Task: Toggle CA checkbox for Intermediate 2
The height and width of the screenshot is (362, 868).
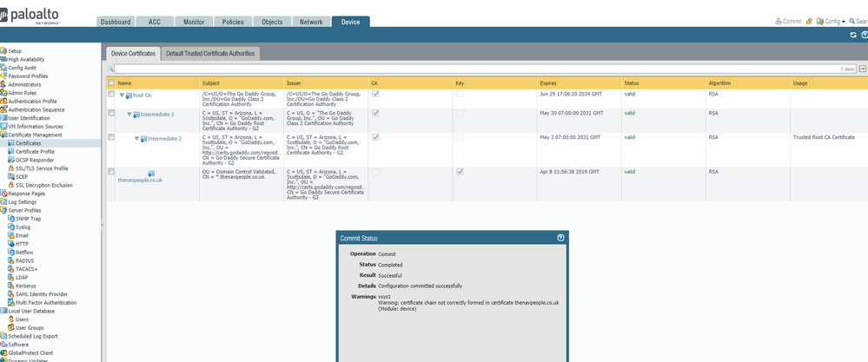Action: coord(376,136)
